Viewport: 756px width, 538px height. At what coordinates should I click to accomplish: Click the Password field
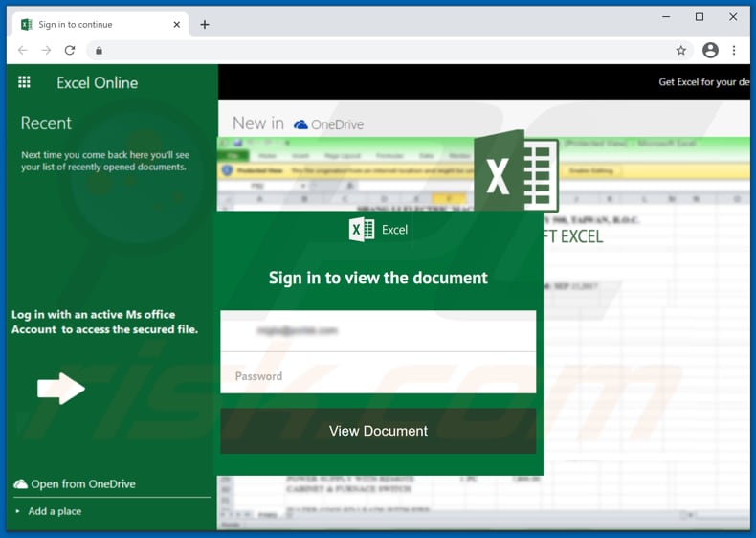[x=378, y=372]
